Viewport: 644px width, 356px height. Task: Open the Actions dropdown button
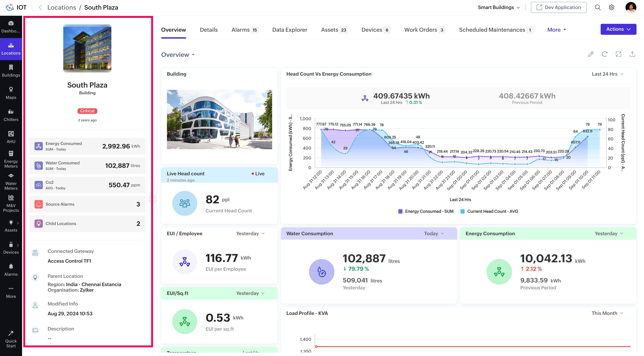point(618,29)
